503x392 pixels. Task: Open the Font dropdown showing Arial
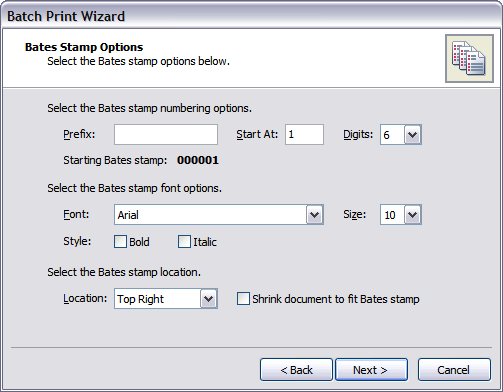(219, 215)
